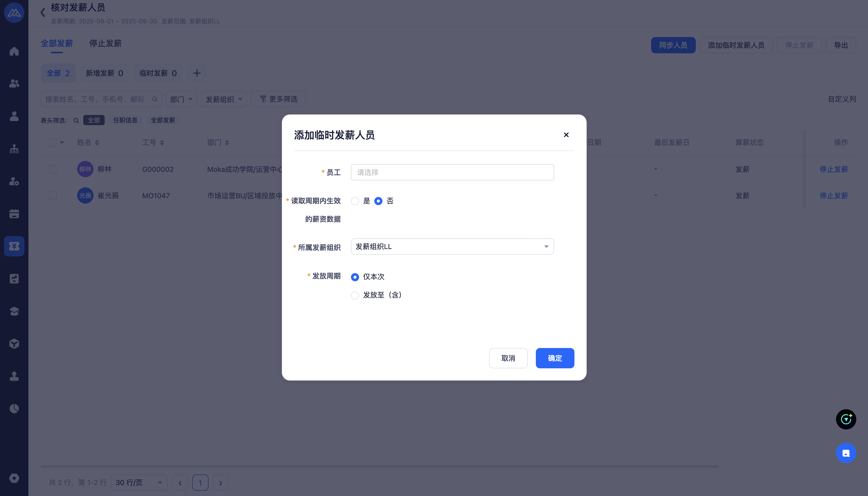Select 是 for 读取周期内生效的薪资数据
Screen dimensions: 868x496
coord(355,201)
